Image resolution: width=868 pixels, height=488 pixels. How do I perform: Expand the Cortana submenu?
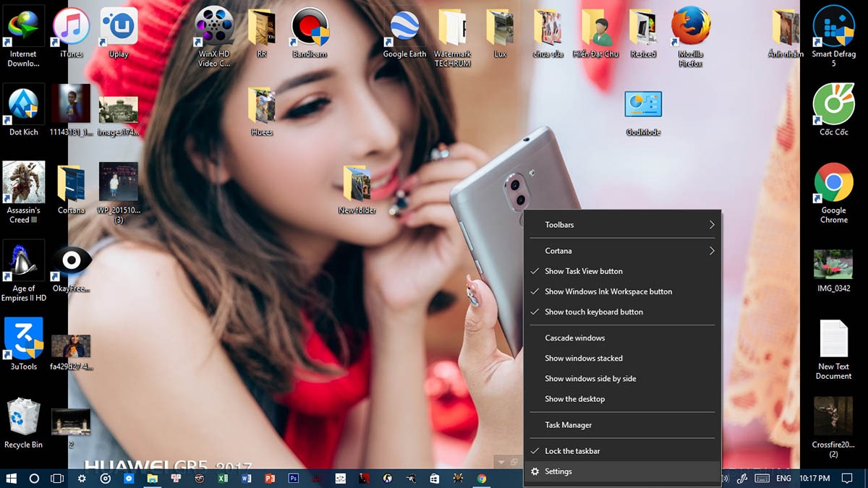622,251
